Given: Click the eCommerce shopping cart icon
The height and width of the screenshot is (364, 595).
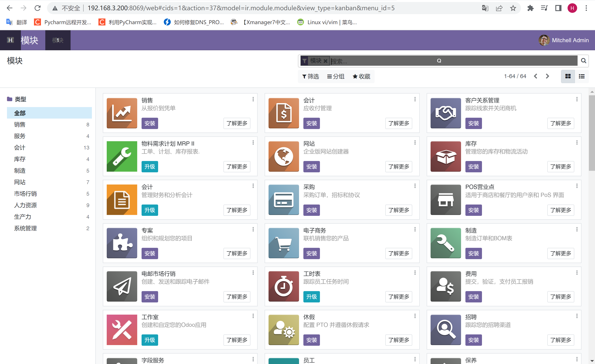Looking at the screenshot, I should click(284, 243).
